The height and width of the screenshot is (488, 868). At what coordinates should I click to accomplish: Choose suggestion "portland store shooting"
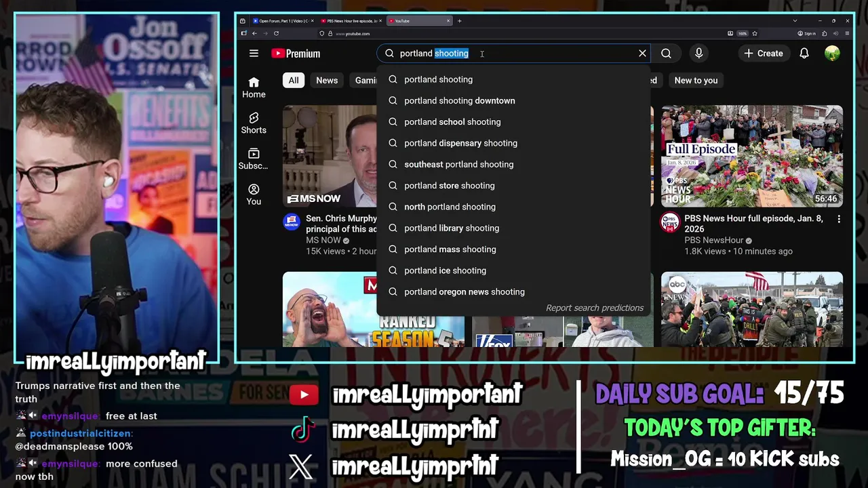coord(513,186)
